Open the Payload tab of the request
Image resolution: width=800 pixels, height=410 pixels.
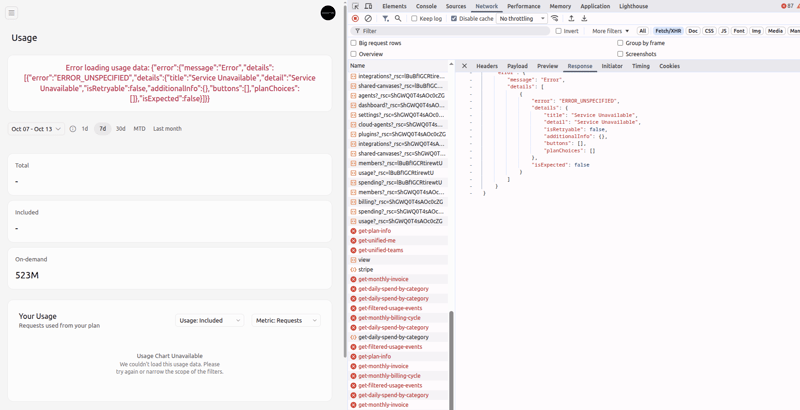pyautogui.click(x=517, y=66)
